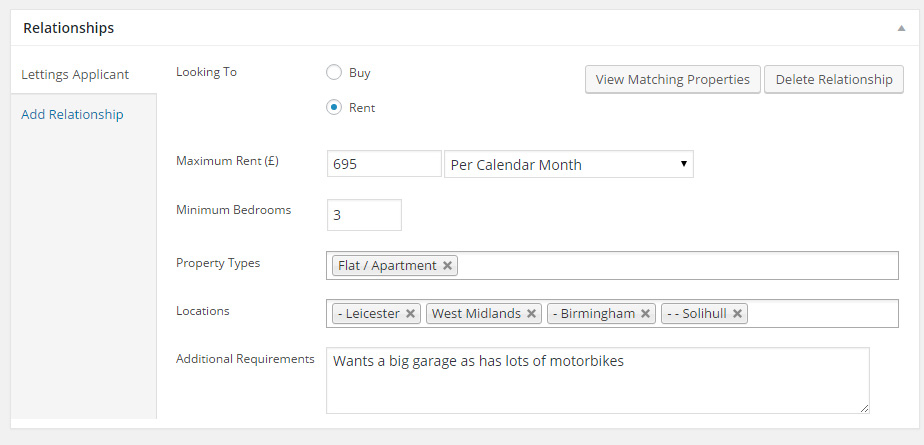Viewport: 924px width, 445px height.
Task: Remove the West Midlands location tag
Action: (x=532, y=314)
